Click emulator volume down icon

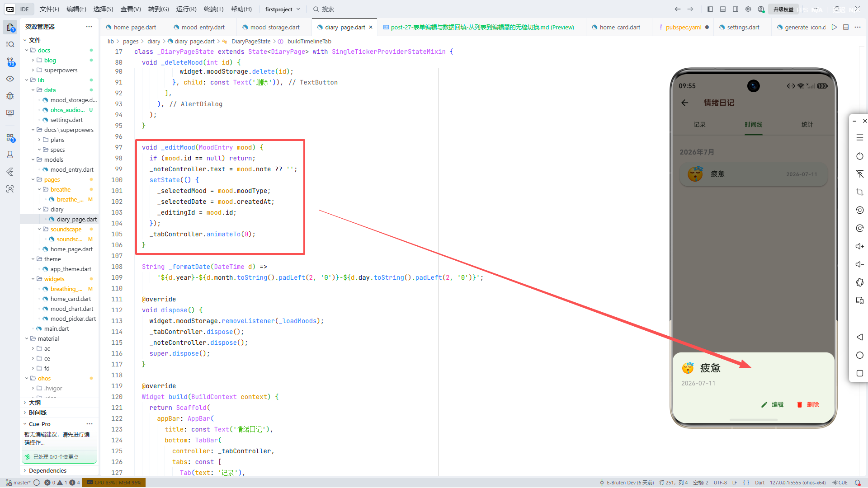click(x=860, y=264)
